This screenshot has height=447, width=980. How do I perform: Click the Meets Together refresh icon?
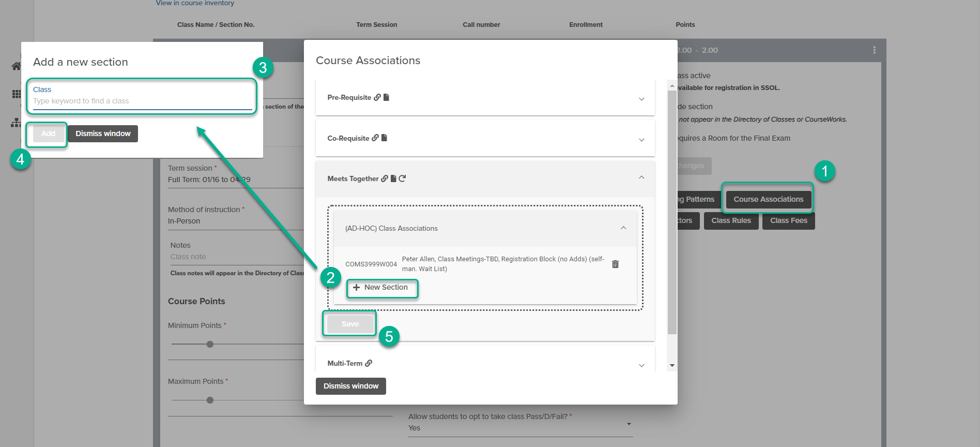402,178
